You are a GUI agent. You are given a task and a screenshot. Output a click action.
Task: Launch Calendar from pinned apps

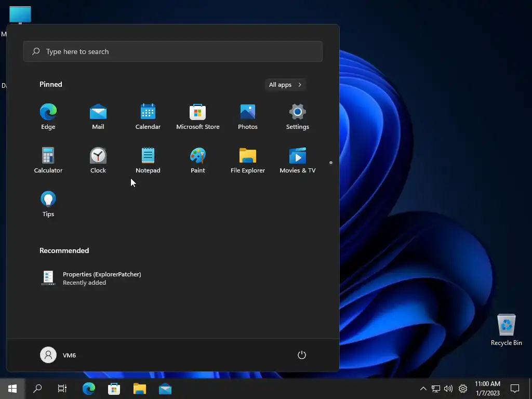(148, 117)
